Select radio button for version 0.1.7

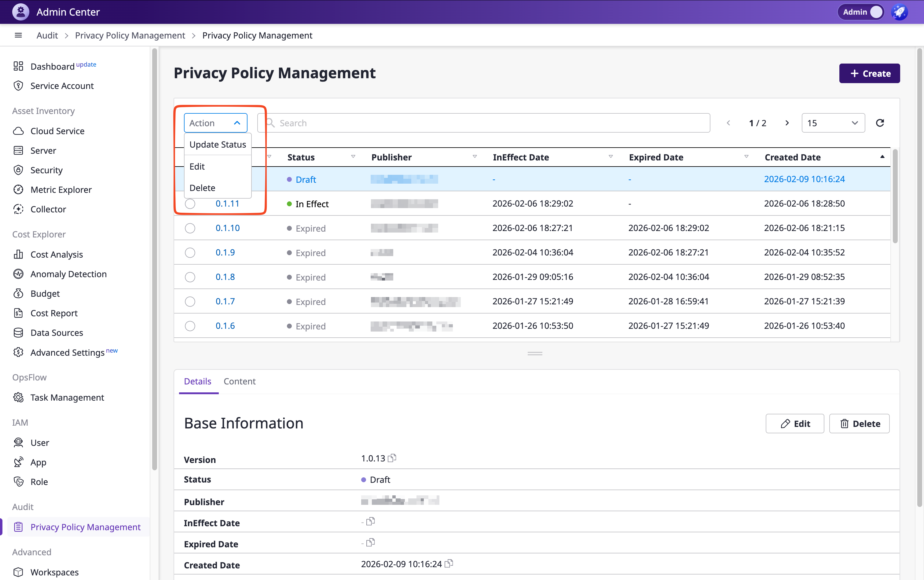(190, 302)
